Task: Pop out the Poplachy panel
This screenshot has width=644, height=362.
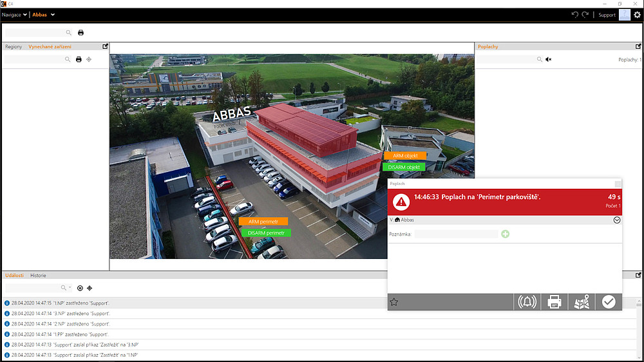Action: coord(638,46)
